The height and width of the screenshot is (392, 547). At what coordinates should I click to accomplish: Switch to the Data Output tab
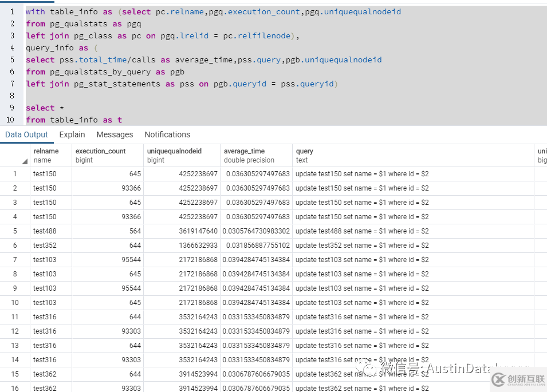pos(26,134)
